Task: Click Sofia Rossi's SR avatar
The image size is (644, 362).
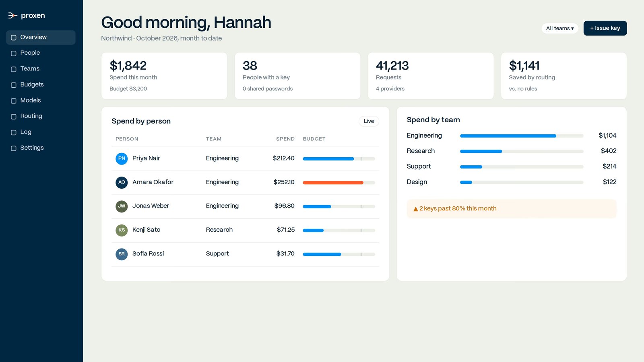Action: [122, 254]
